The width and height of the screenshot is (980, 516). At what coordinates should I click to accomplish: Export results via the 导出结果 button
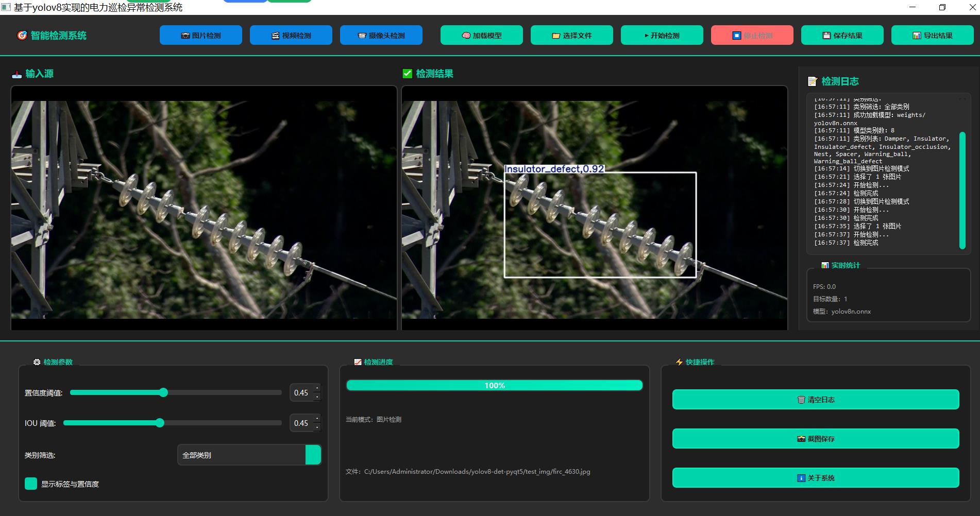[933, 35]
